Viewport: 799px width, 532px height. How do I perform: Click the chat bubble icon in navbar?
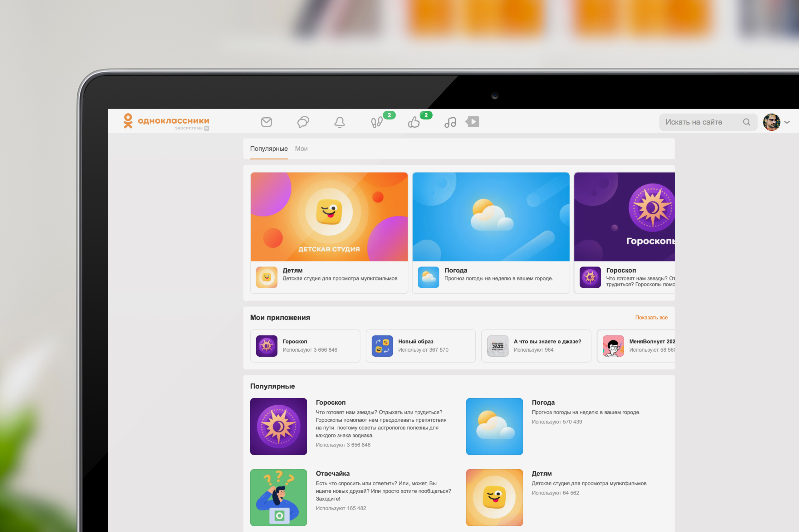[304, 122]
